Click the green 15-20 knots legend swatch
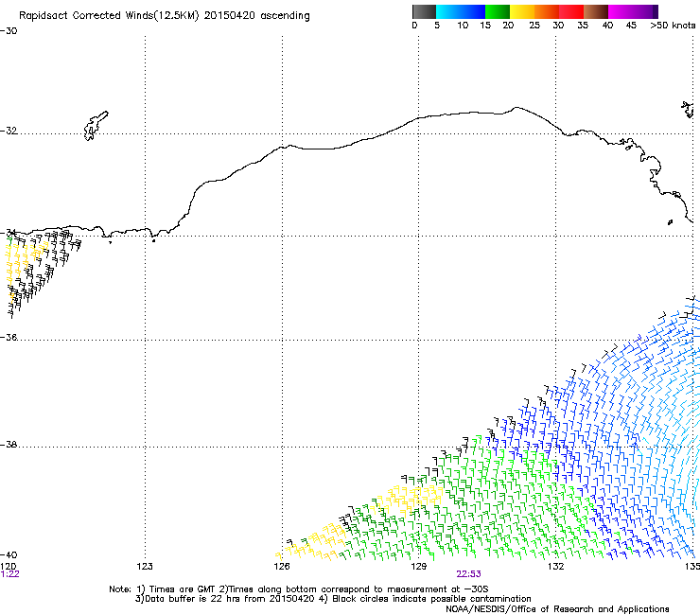The image size is (700, 615). [498, 11]
